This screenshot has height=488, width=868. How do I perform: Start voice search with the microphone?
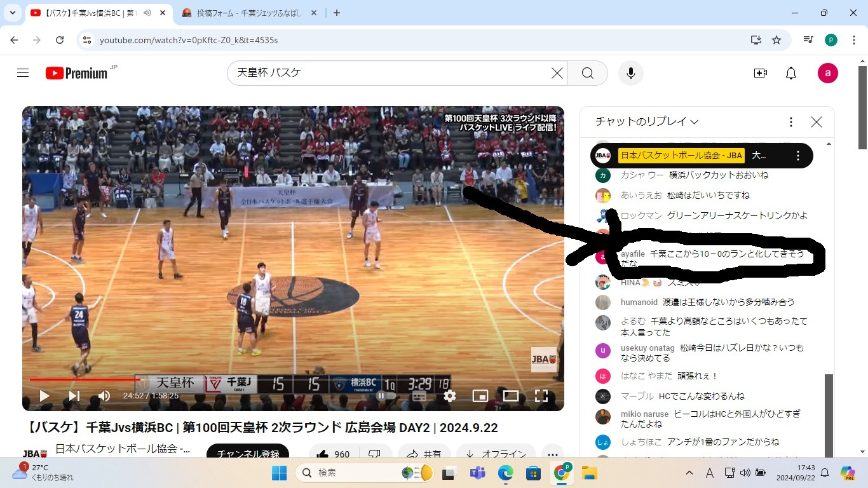click(631, 73)
